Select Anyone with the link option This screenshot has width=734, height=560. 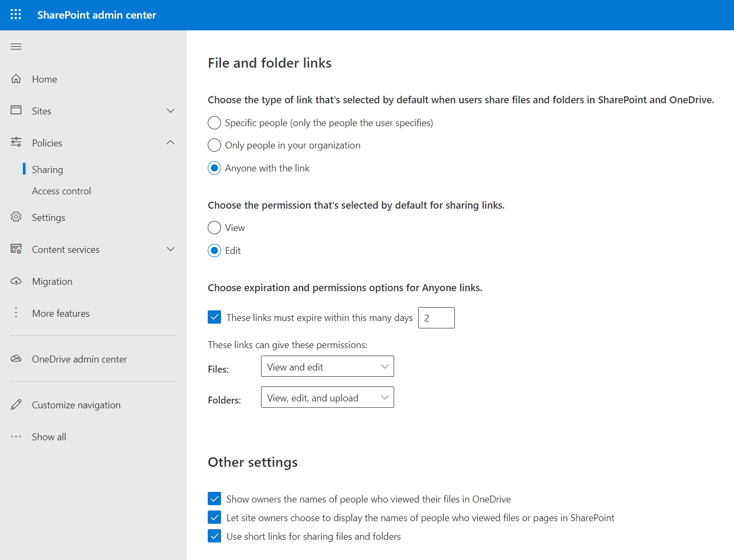tap(214, 168)
